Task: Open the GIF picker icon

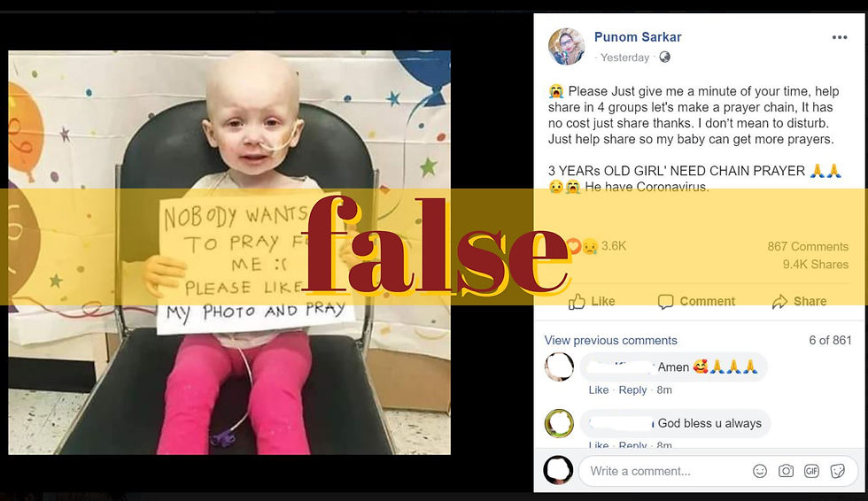Action: [811, 471]
